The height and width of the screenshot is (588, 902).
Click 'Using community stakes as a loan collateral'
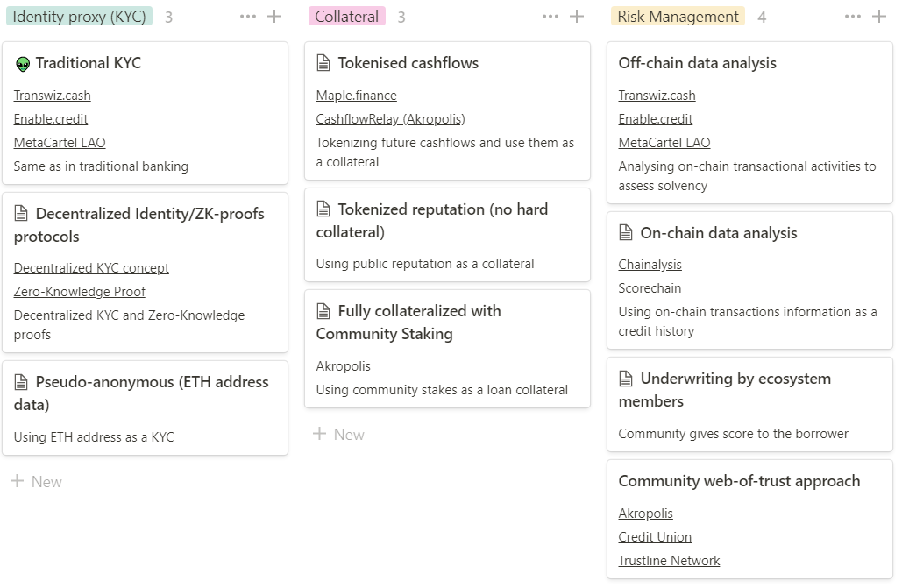442,390
